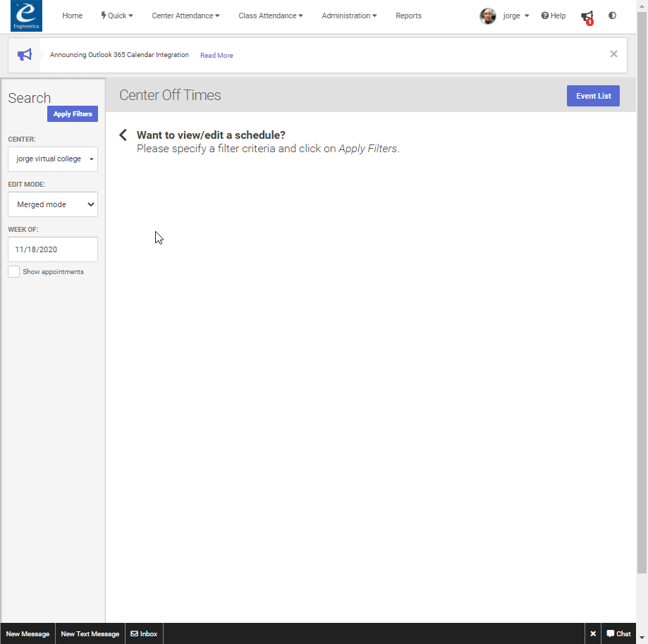This screenshot has width=648, height=644.
Task: Open the Center dropdown jorge virtual college
Action: coord(53,159)
